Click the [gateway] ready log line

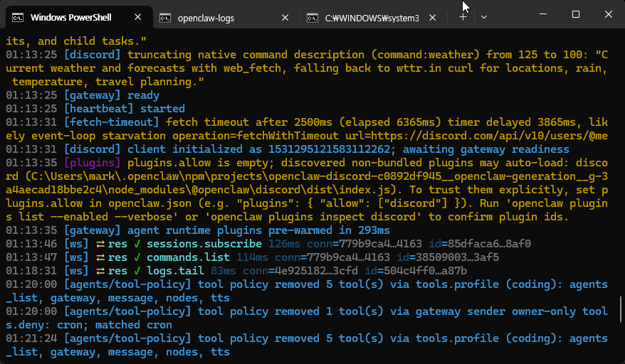[x=83, y=95]
